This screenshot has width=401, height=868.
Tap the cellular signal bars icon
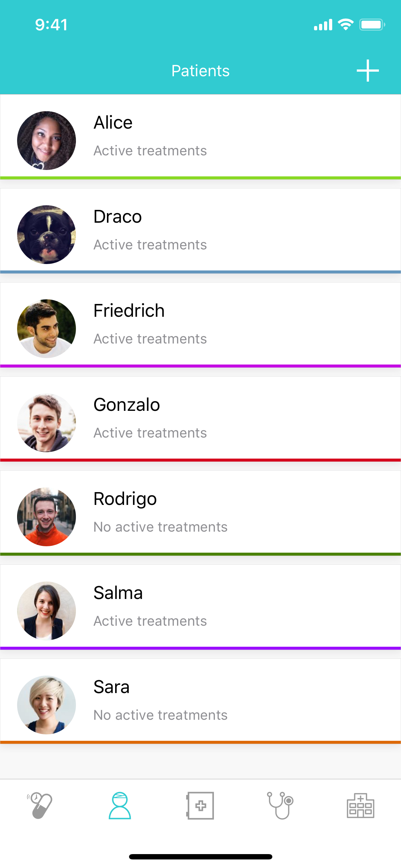click(323, 25)
